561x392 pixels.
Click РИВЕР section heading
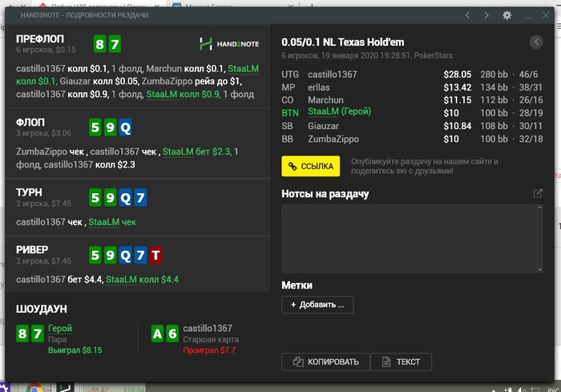point(32,250)
